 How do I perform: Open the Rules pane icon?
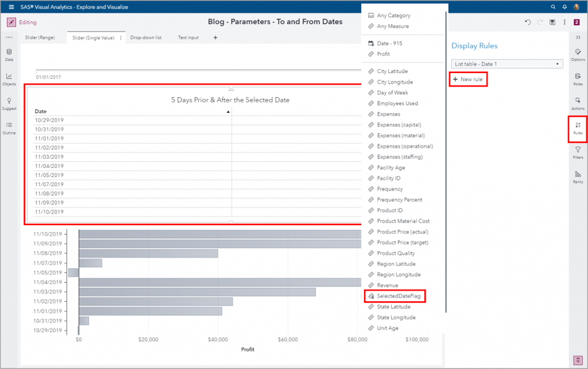pyautogui.click(x=578, y=128)
